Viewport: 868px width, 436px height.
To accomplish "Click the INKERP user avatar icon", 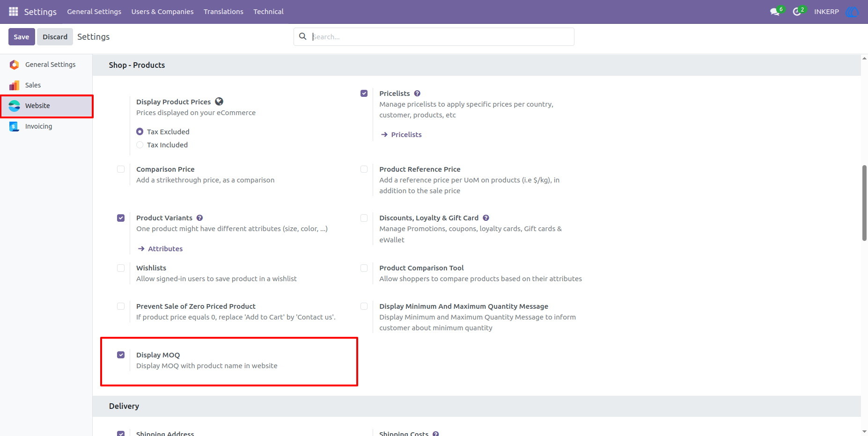I will (x=852, y=12).
